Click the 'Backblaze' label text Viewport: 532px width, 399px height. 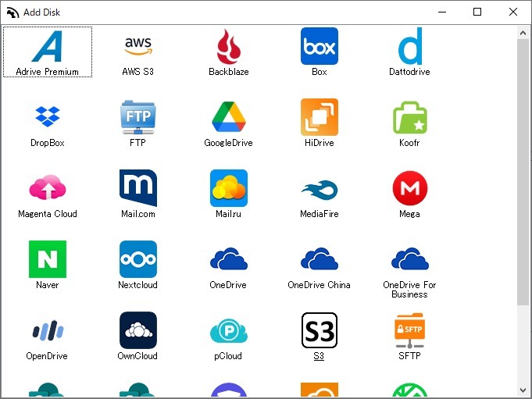click(229, 72)
